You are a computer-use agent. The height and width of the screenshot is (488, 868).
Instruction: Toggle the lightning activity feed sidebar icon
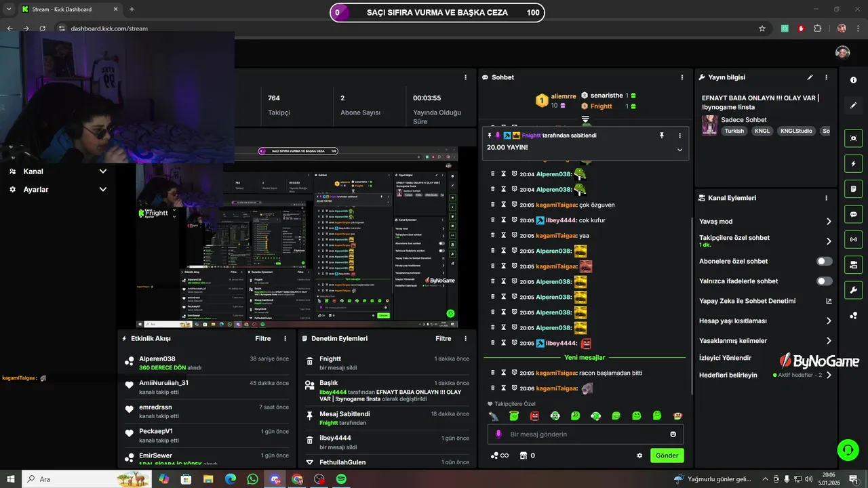tap(853, 163)
